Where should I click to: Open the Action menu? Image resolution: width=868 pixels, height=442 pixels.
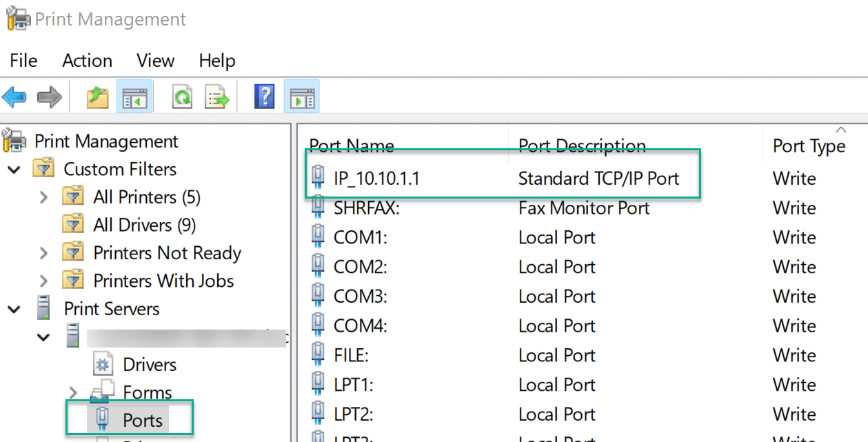(87, 61)
